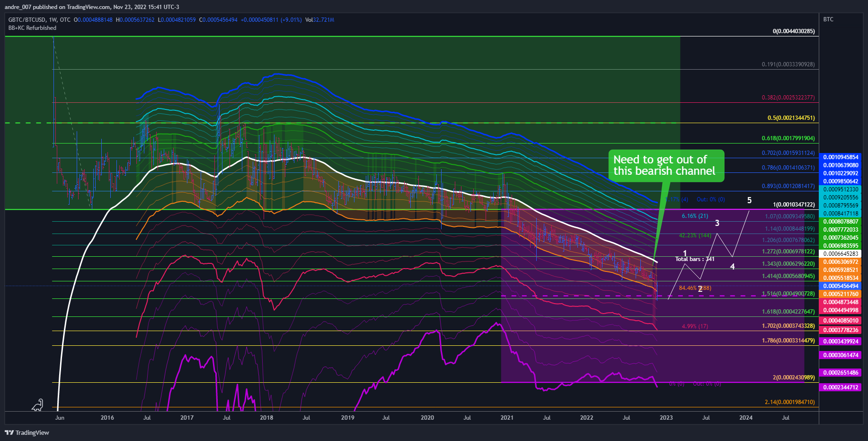Image resolution: width=868 pixels, height=441 pixels.
Task: Select Elliott wave label 5
Action: (x=749, y=200)
